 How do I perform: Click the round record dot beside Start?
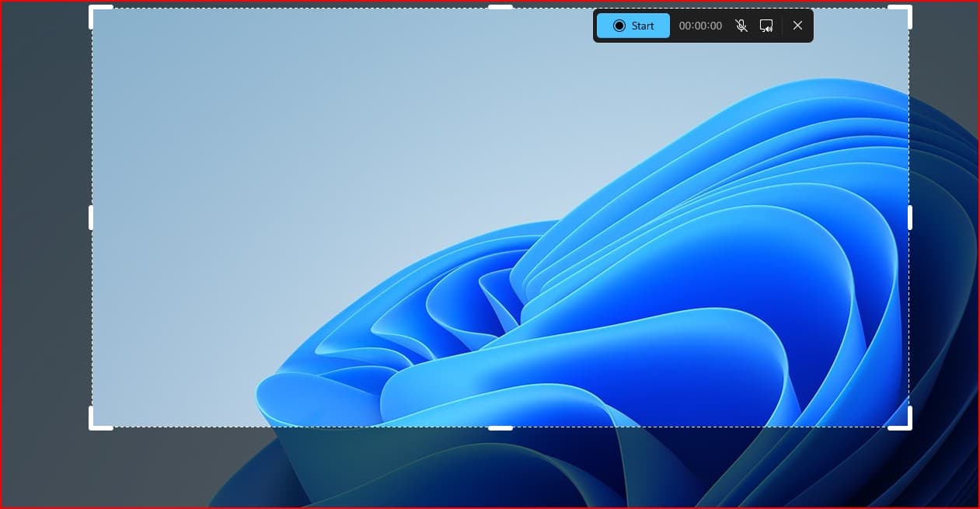(x=619, y=26)
